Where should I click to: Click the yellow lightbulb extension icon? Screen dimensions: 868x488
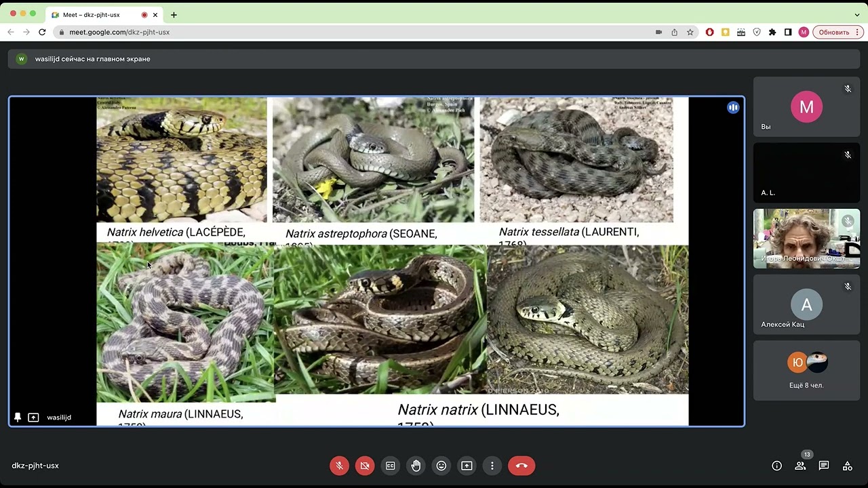click(x=726, y=32)
